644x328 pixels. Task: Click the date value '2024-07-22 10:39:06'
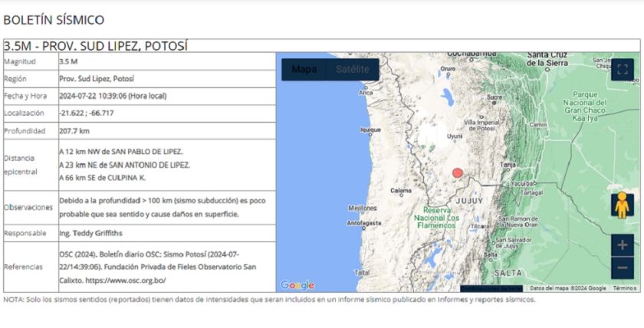click(93, 96)
